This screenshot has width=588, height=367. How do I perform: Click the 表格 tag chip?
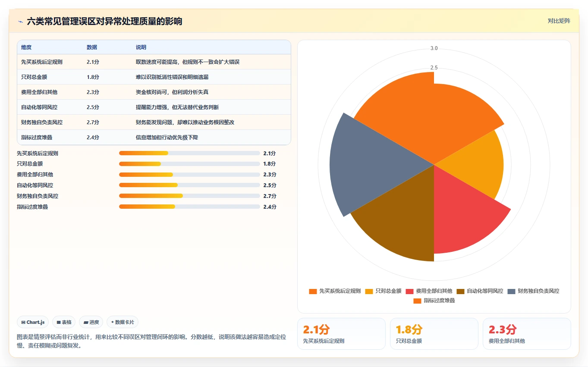click(x=64, y=322)
